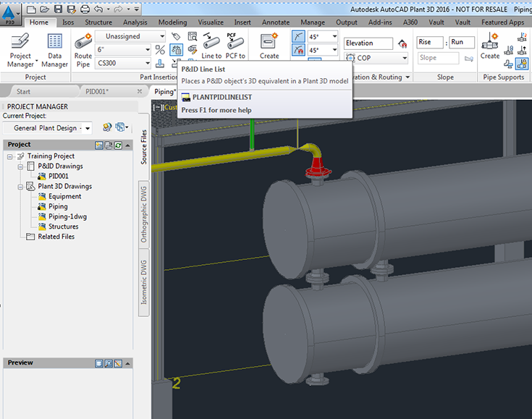
Task: Click the Save icon in Quick Access
Action: (58, 9)
